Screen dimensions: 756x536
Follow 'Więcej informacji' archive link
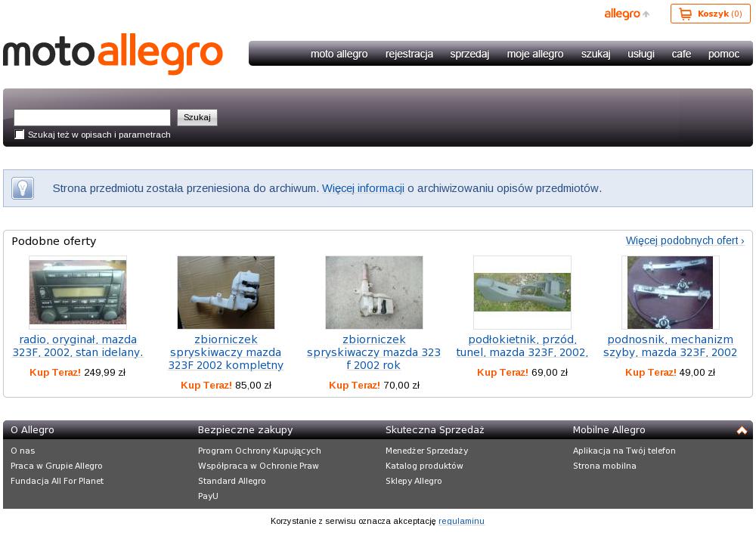[x=363, y=188]
